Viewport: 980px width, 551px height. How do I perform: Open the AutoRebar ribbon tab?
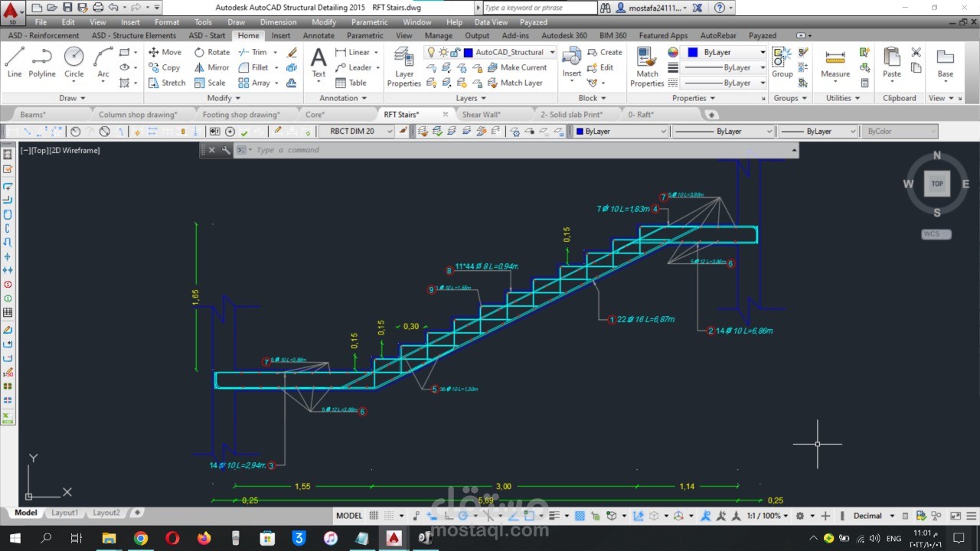tap(718, 35)
